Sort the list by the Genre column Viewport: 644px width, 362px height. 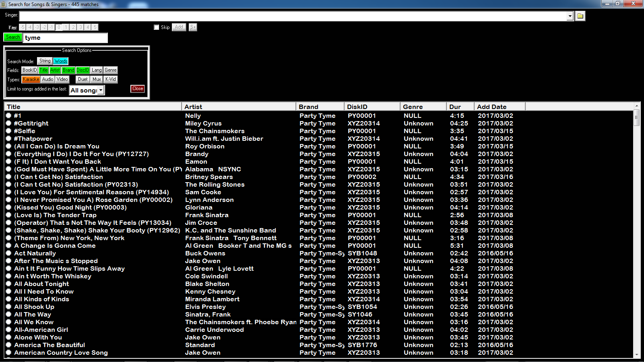point(423,107)
